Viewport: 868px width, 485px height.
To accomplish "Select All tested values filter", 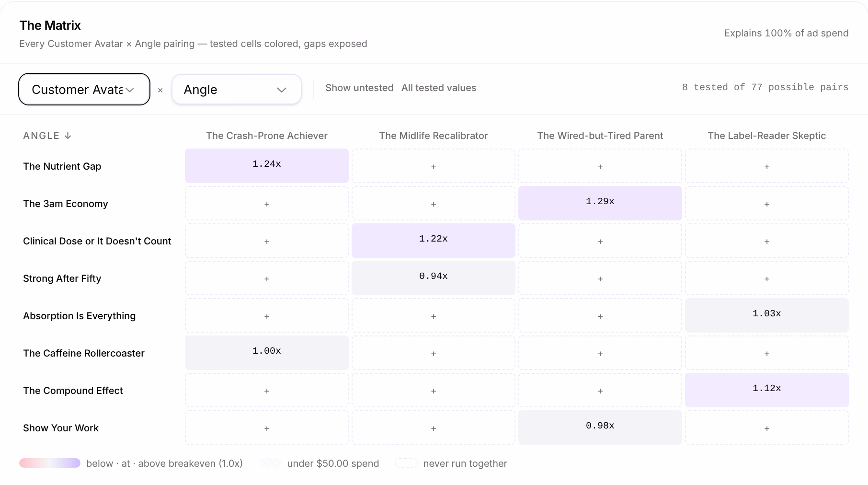I will point(439,88).
